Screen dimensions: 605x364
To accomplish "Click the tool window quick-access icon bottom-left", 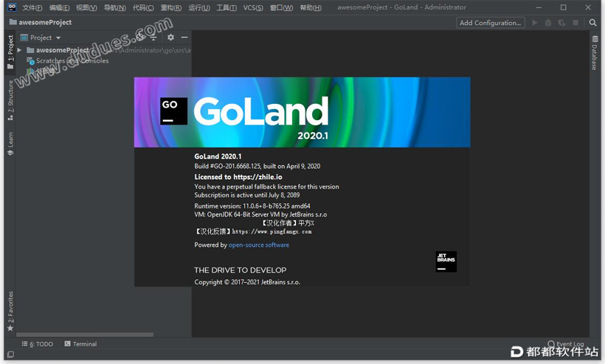I will point(11,354).
